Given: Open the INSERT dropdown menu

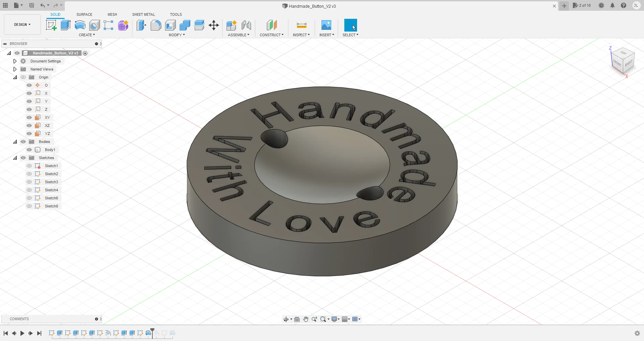Looking at the screenshot, I should pos(327,35).
